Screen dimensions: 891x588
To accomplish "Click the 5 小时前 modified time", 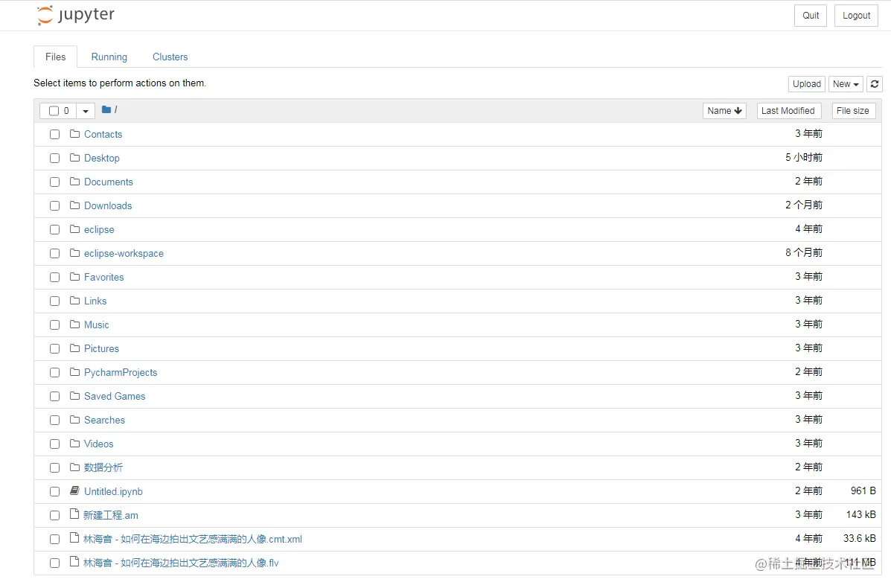I will pos(804,157).
